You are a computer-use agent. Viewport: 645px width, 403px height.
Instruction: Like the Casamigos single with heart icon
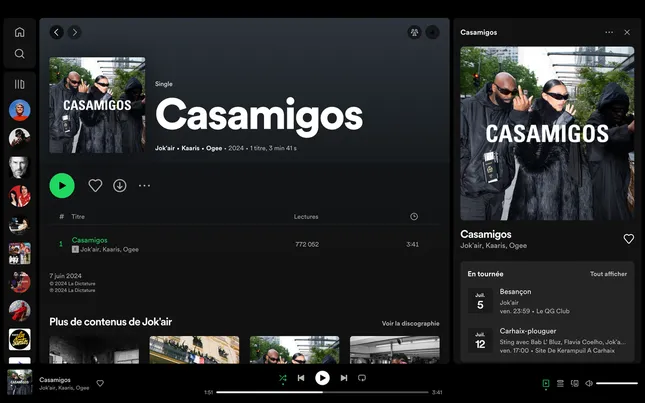point(95,185)
